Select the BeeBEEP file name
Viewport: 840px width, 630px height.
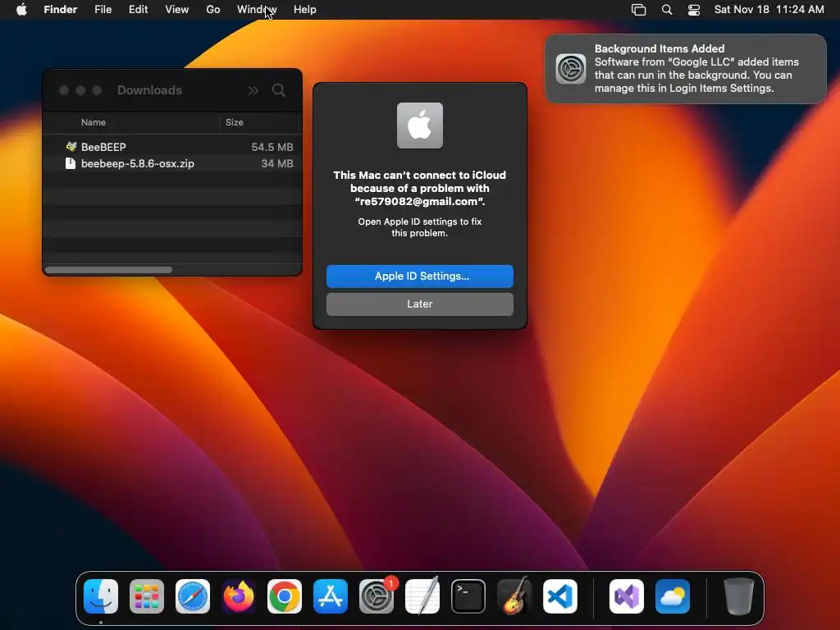103,147
